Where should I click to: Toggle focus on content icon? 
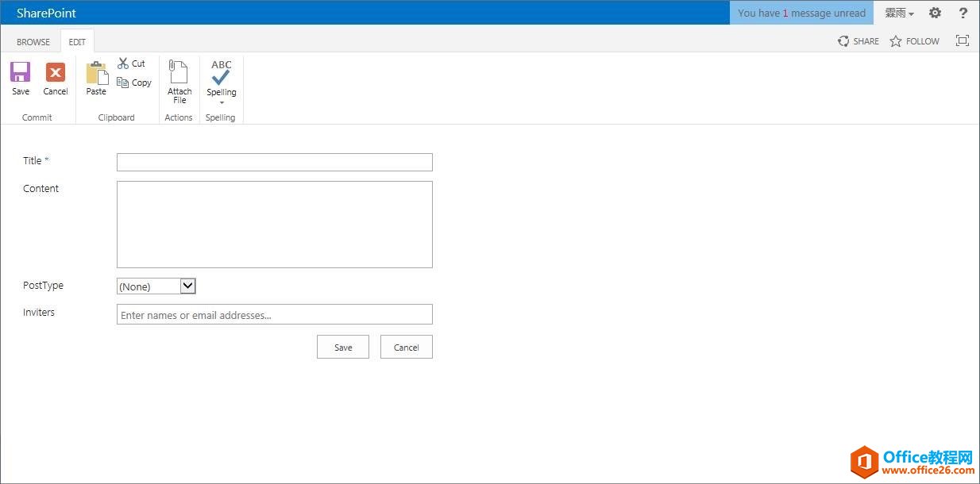(963, 40)
